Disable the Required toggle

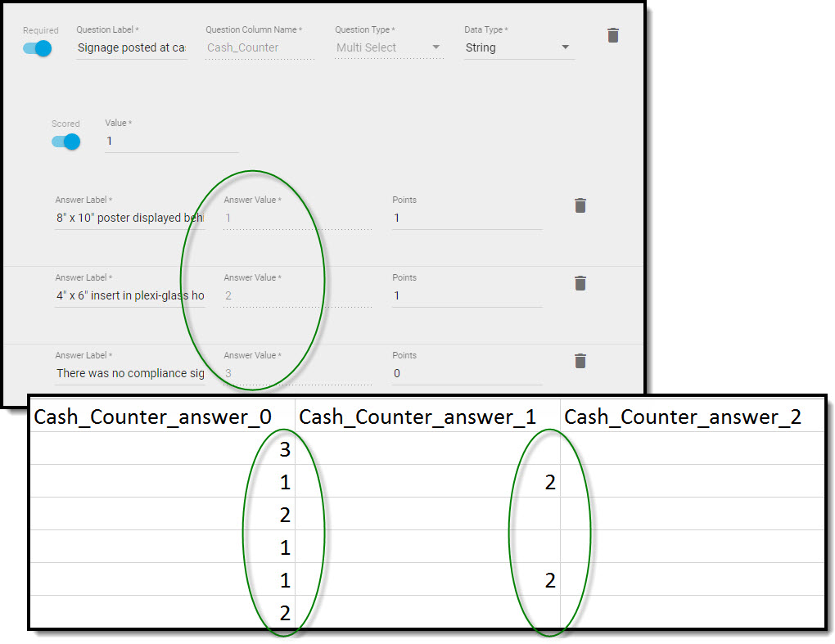[x=36, y=48]
